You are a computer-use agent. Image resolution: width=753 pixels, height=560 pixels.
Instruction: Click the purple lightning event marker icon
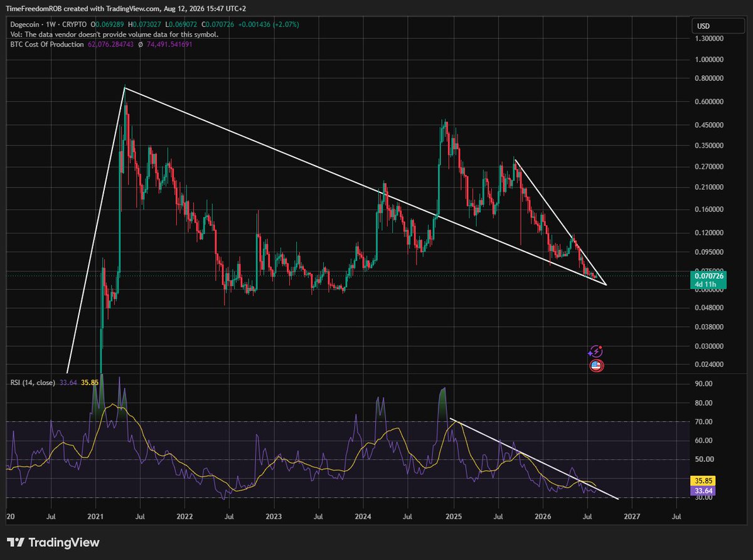(x=596, y=352)
